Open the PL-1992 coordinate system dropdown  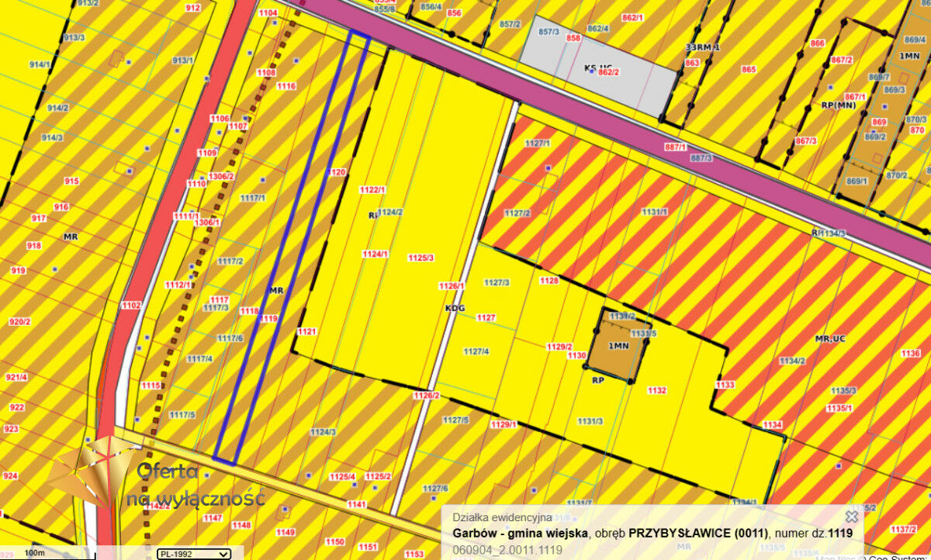tap(194, 554)
